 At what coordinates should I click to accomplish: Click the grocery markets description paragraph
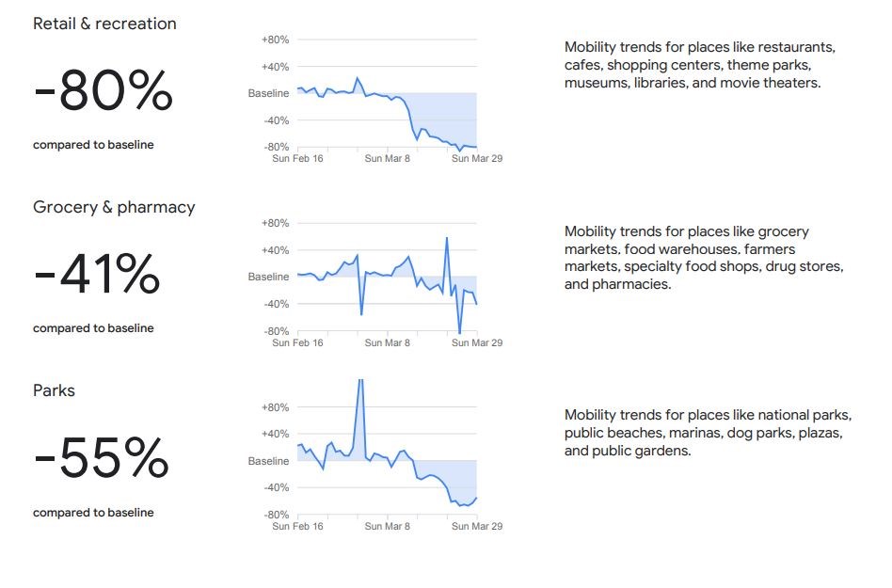pos(703,258)
